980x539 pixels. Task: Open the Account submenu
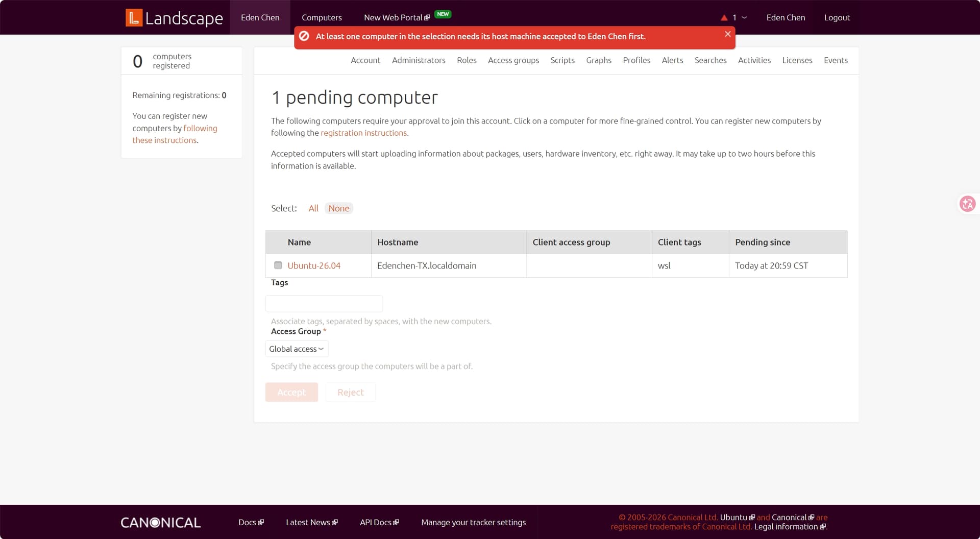coord(365,60)
